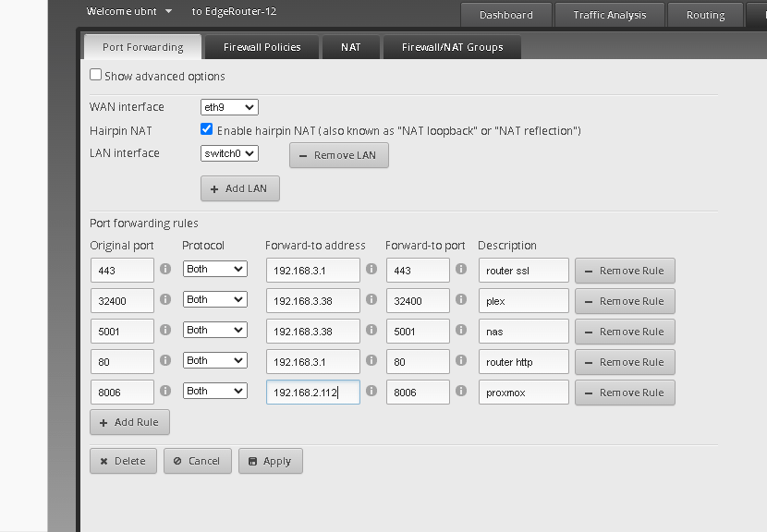
Task: Click info icon beside nas forward-to address
Action: 371,330
